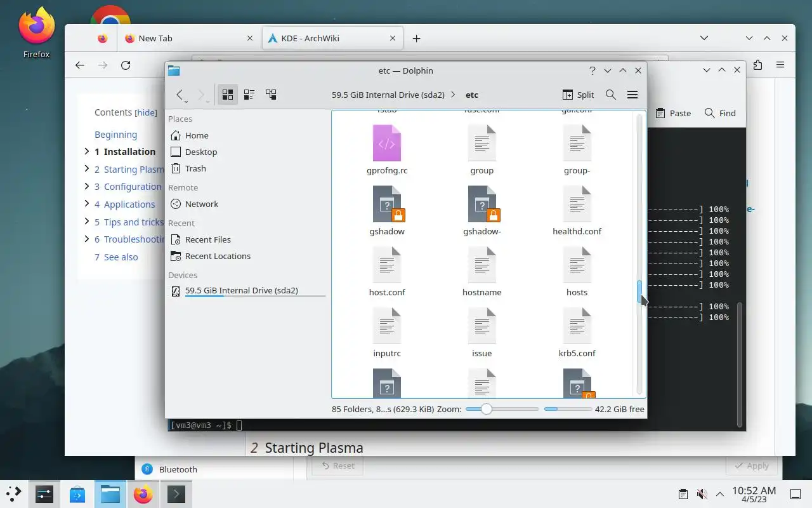Close the KDE - ArchWiki tab
Viewport: 812px width, 508px height.
point(393,38)
